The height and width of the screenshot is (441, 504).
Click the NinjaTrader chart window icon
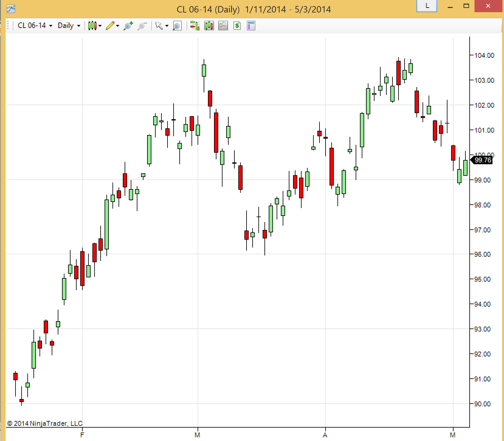click(11, 9)
